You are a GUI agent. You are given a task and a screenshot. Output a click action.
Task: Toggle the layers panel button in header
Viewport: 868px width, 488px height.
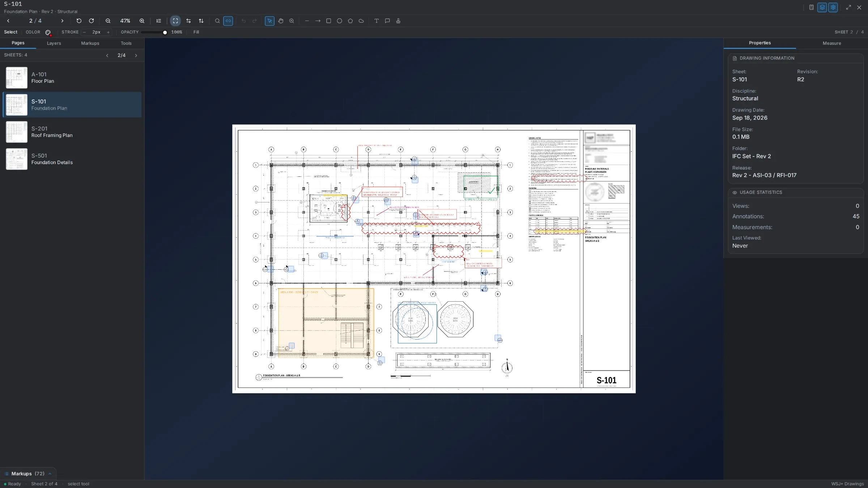click(822, 7)
